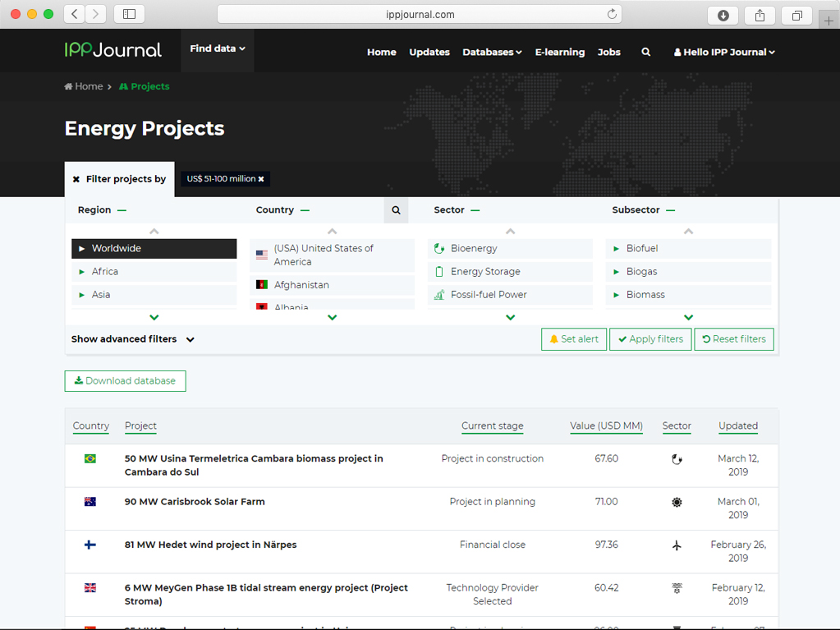Collapse the Region filter column
Screen dimensions: 840x630
pos(122,210)
